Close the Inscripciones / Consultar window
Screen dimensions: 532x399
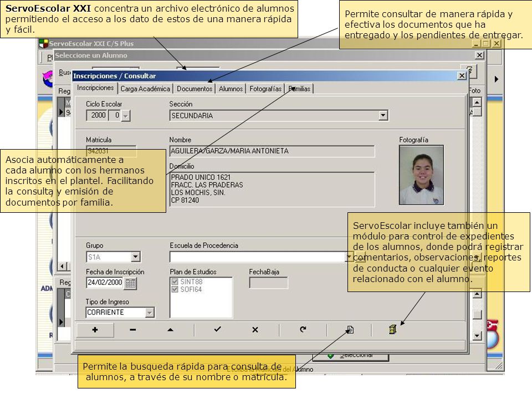(x=462, y=76)
